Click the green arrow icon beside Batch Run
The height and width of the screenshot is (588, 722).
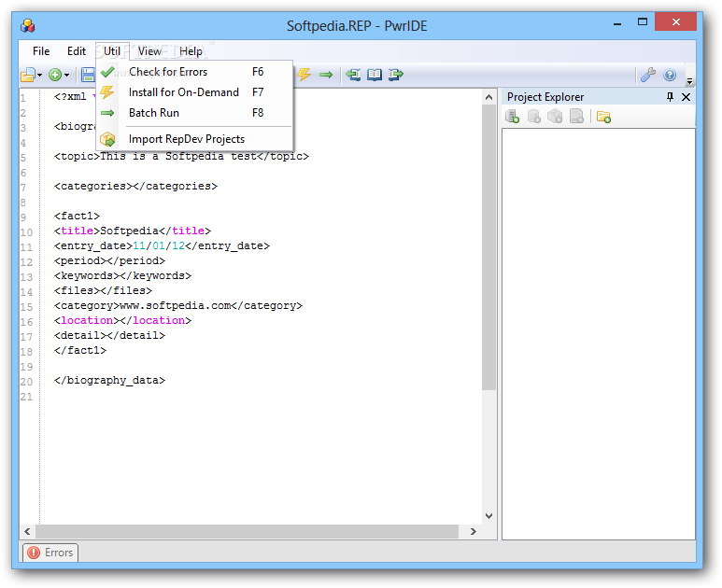tap(107, 113)
